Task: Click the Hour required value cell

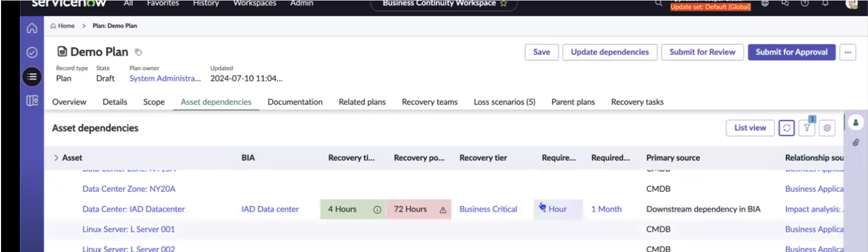Action: pos(558,209)
